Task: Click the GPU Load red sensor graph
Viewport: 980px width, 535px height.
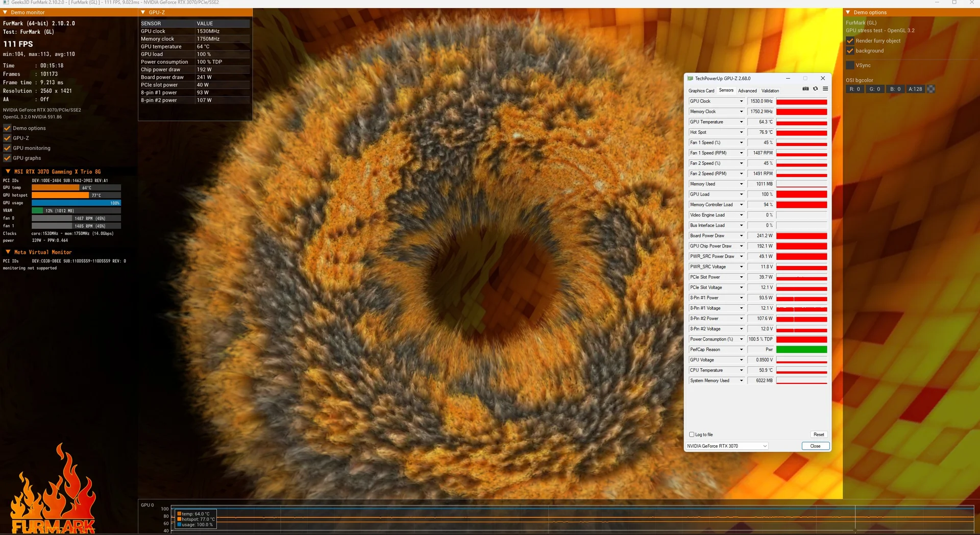Action: coord(801,194)
